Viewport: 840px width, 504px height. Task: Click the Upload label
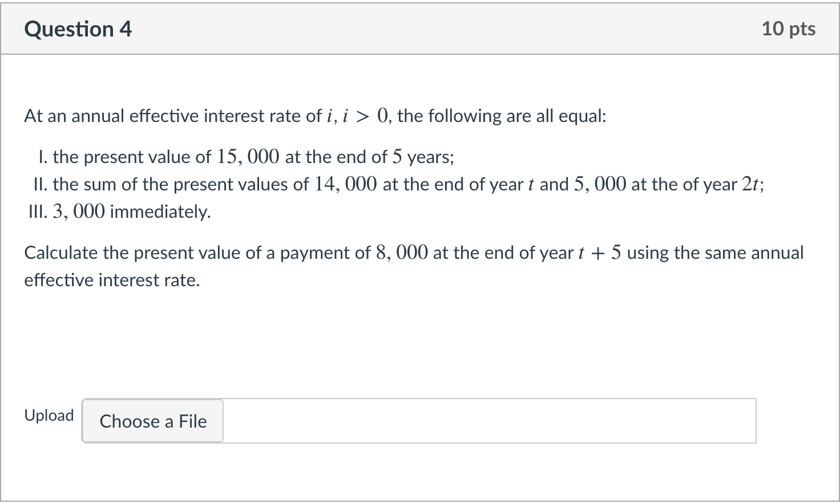point(49,416)
